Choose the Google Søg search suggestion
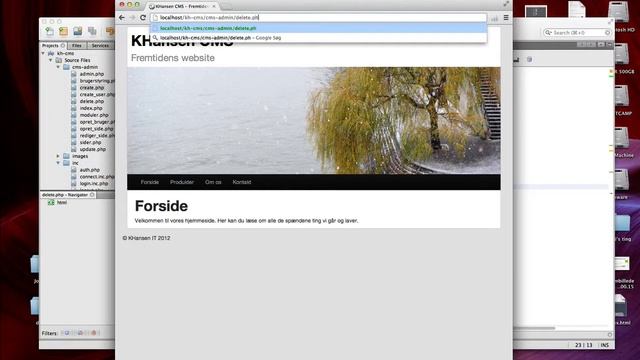Screen dimensions: 640x360 coord(318,38)
